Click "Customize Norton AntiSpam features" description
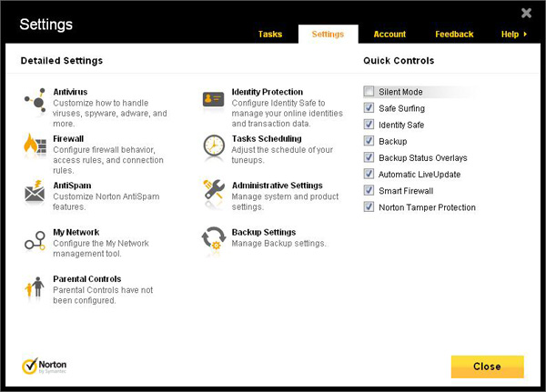This screenshot has width=546, height=392. click(x=106, y=202)
